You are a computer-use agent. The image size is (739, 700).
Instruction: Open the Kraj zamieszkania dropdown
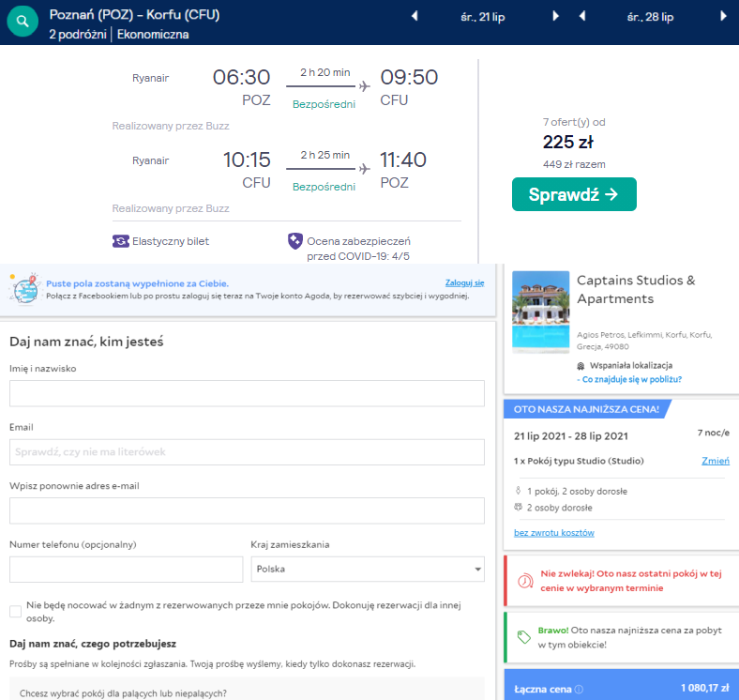[x=368, y=569]
